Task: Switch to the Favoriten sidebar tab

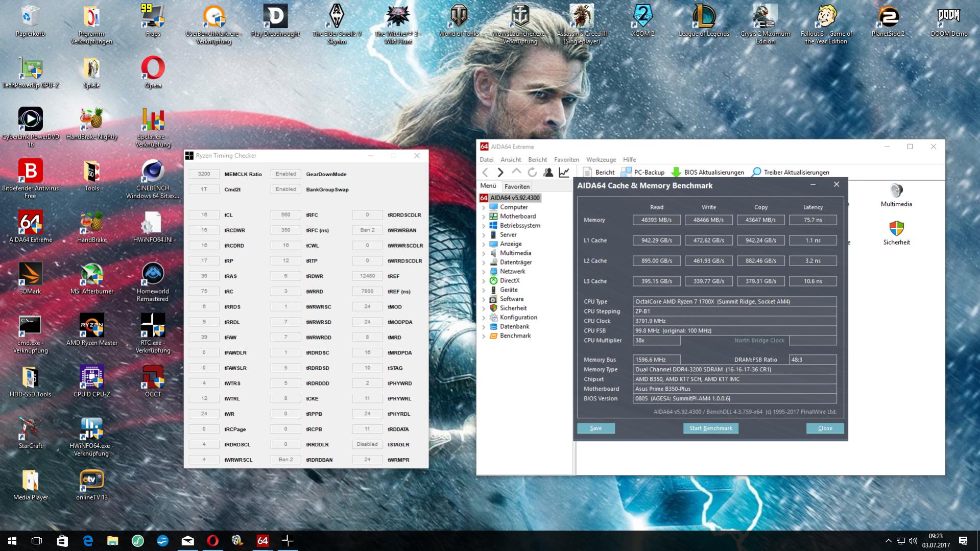Action: click(x=517, y=187)
